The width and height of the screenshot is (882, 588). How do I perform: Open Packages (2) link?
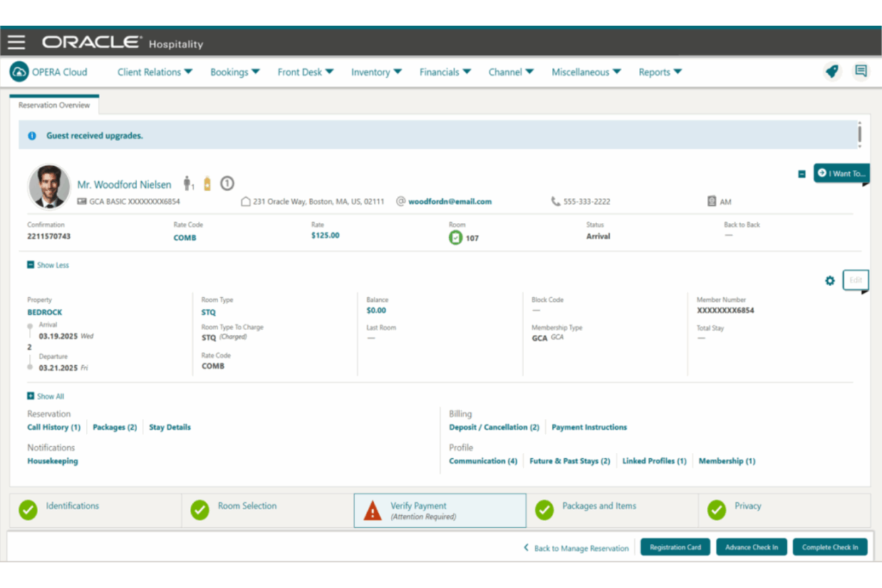point(114,427)
